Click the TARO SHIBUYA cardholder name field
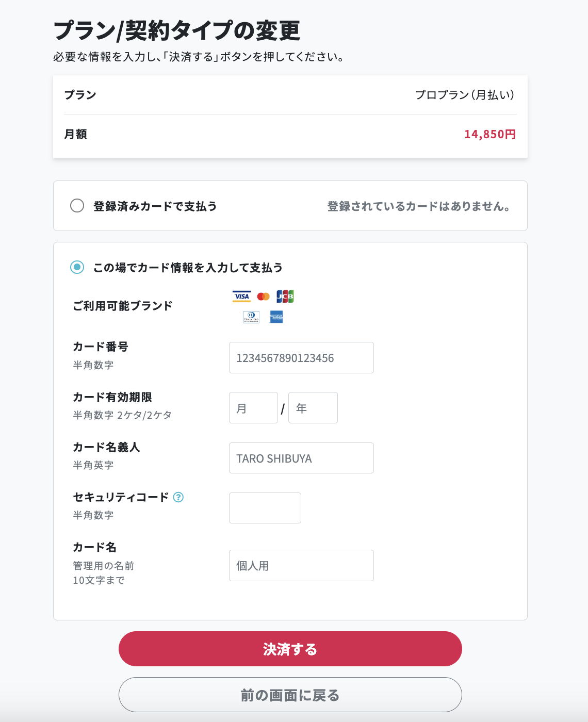The width and height of the screenshot is (588, 722). [301, 458]
